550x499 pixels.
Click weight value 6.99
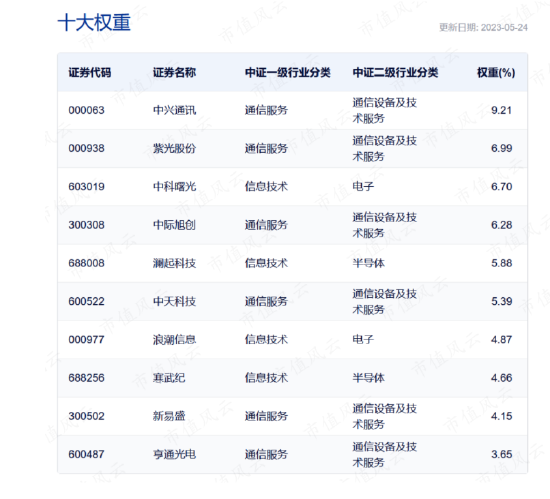(502, 148)
